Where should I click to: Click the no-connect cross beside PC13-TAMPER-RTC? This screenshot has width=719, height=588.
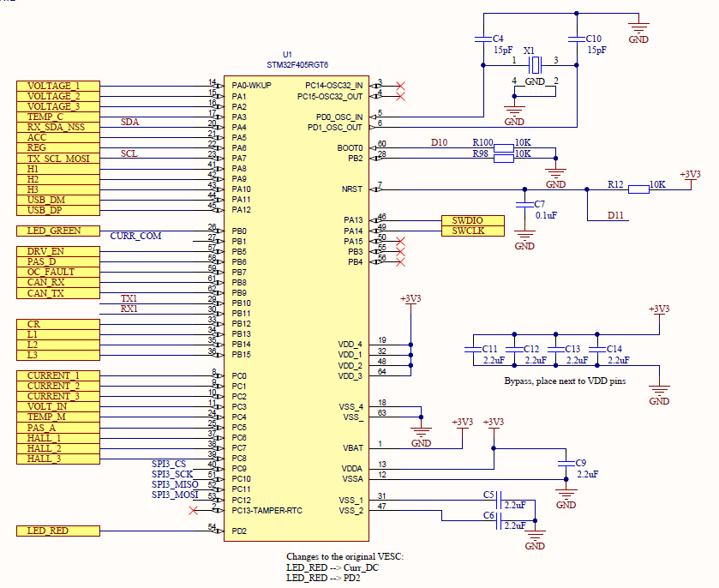(193, 511)
